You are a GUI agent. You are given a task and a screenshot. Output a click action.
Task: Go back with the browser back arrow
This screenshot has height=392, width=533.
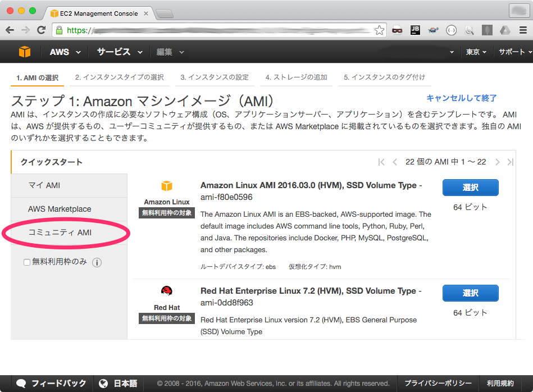[x=10, y=30]
